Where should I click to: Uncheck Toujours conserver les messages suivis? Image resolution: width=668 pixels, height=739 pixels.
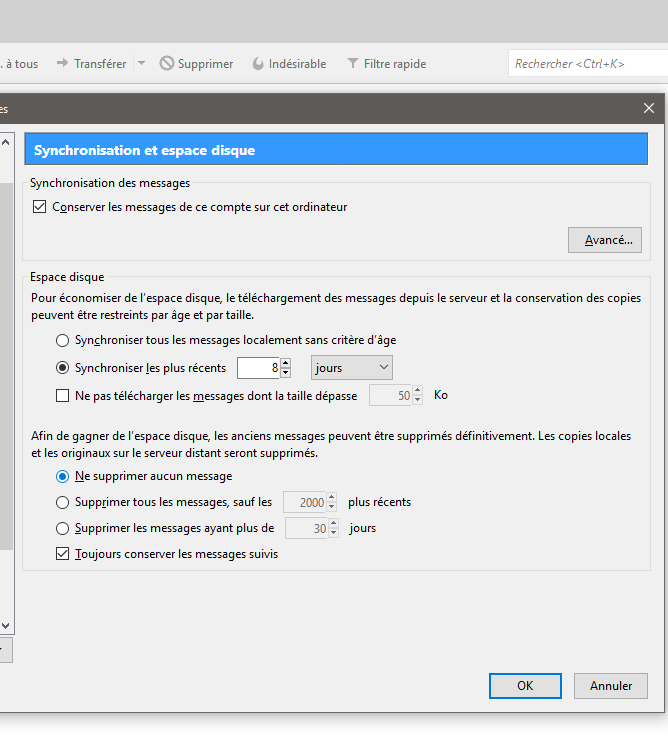[62, 554]
